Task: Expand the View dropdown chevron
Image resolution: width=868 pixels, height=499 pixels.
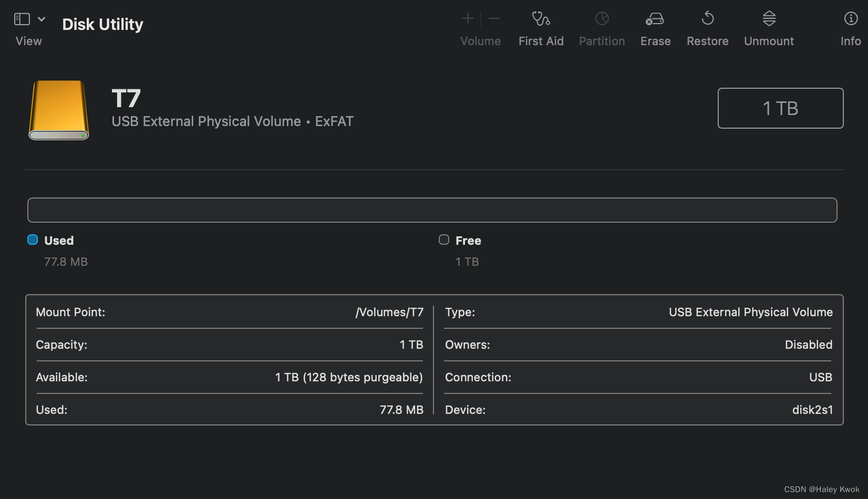Action: (x=42, y=19)
